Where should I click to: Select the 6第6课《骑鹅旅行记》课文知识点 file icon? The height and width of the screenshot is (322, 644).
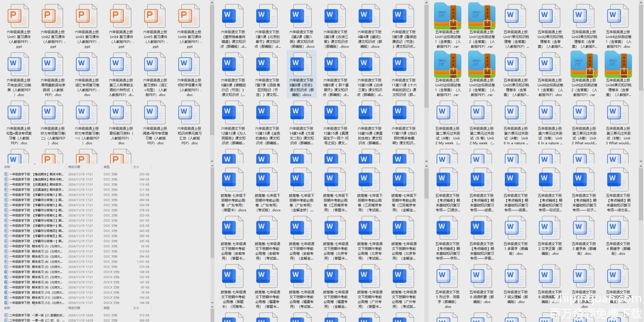point(233,64)
